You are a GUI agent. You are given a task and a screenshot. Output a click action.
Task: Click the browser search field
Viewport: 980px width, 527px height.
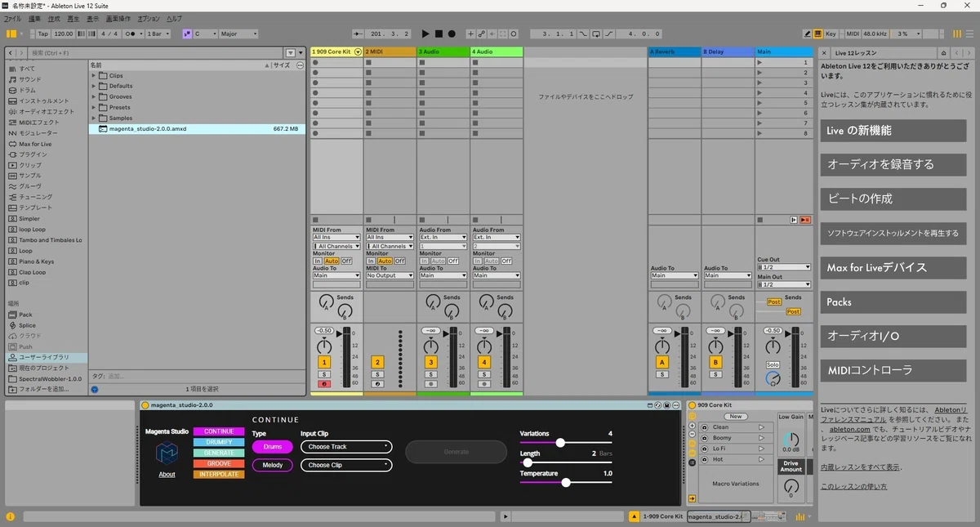(x=154, y=52)
